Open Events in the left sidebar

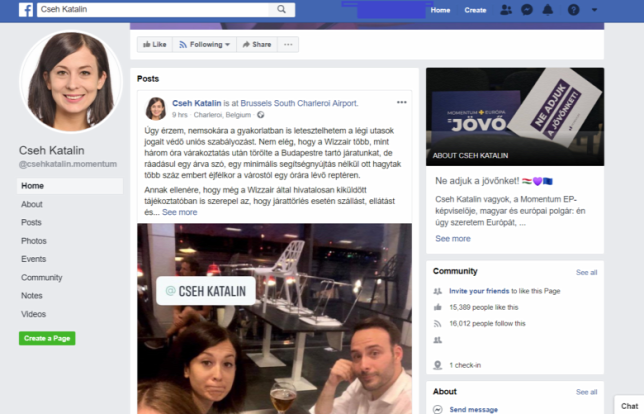point(33,259)
